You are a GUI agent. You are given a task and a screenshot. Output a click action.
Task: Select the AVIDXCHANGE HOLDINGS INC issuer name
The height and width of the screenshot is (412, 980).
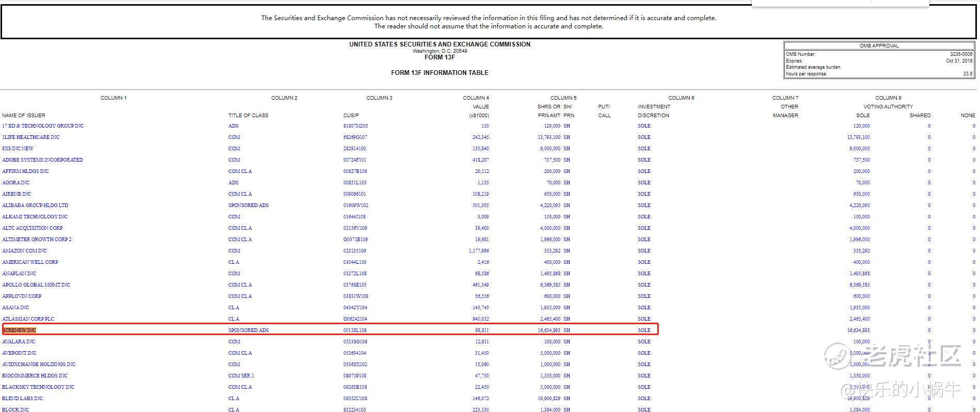pos(39,365)
